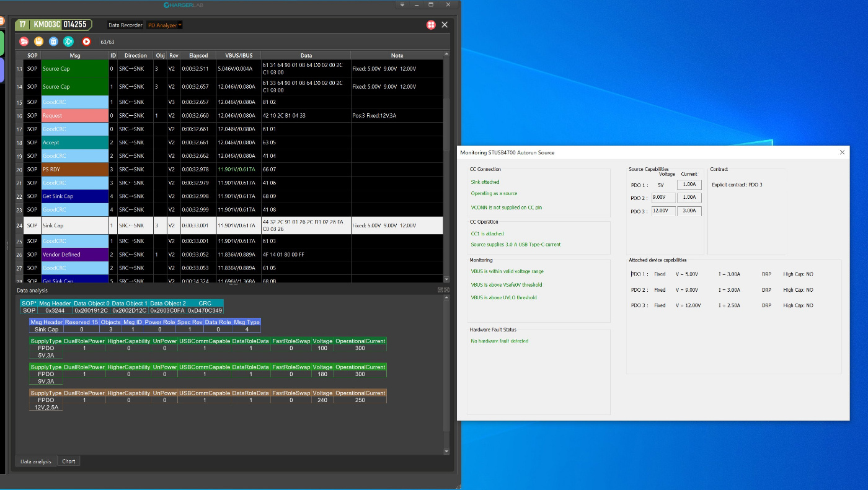868x490 pixels.
Task: Edit PDO 2 current field 1.00A
Action: click(689, 198)
